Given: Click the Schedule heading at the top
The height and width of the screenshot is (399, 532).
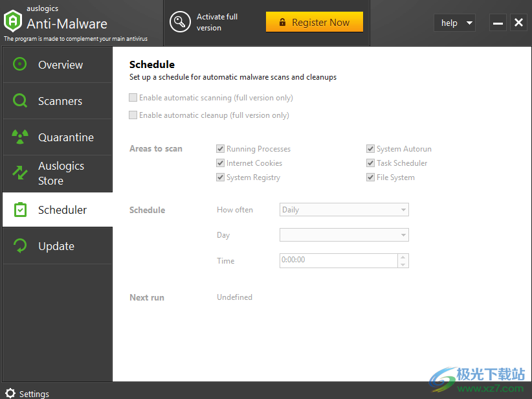Looking at the screenshot, I should click(152, 65).
